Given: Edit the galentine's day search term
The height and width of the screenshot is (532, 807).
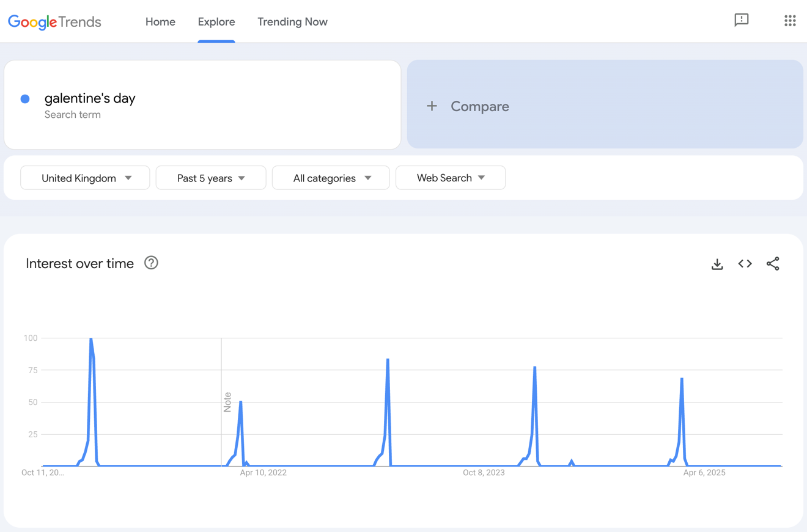Looking at the screenshot, I should coord(90,98).
